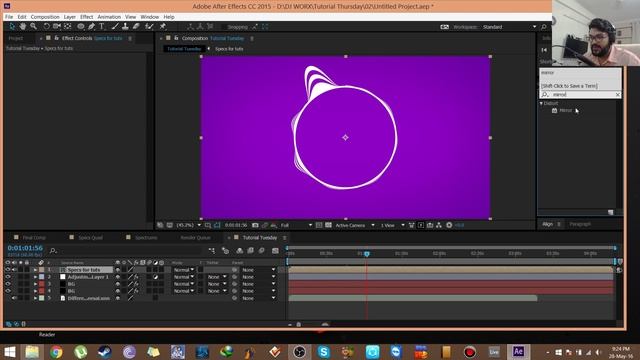
Task: Expand layer 5 audio file properties
Action: coord(36,298)
